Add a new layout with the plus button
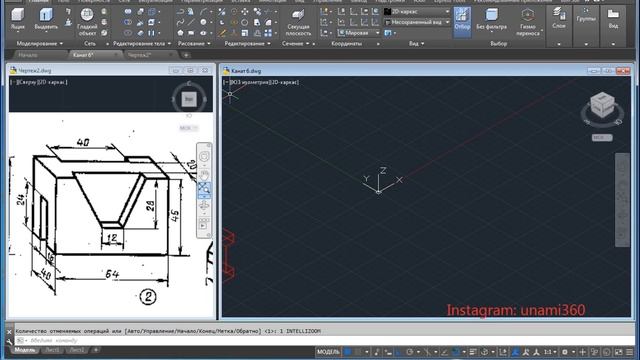640x360 pixels. pos(96,350)
